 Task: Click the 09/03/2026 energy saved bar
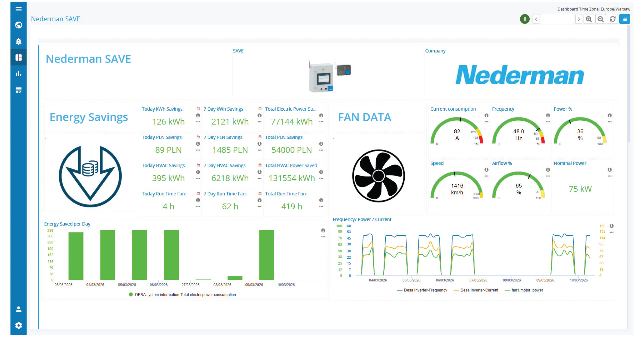pos(267,255)
